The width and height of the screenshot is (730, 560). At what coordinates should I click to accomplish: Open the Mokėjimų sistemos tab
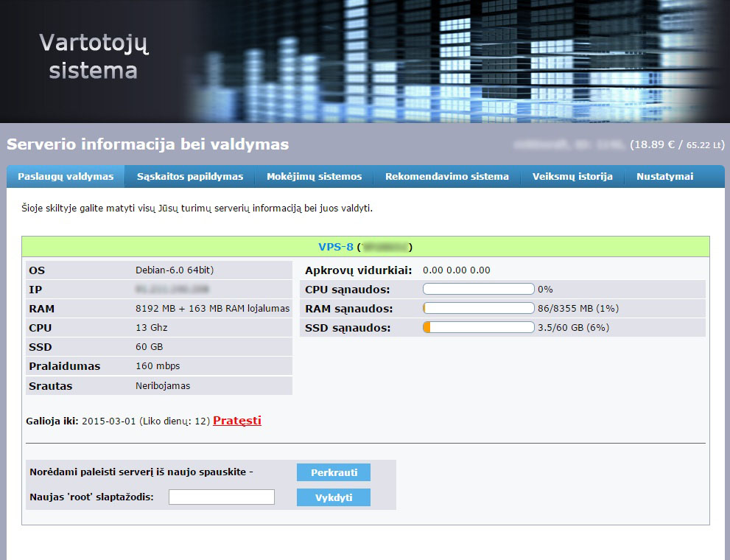[315, 176]
